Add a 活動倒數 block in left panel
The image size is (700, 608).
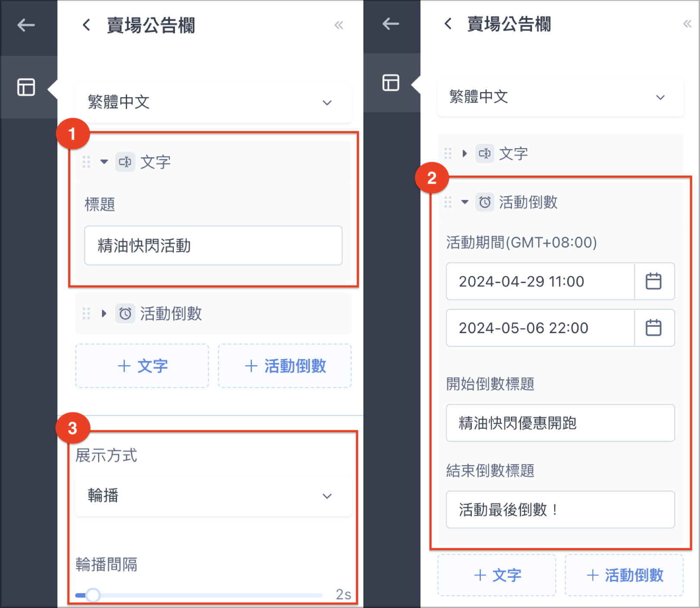pyautogui.click(x=285, y=366)
